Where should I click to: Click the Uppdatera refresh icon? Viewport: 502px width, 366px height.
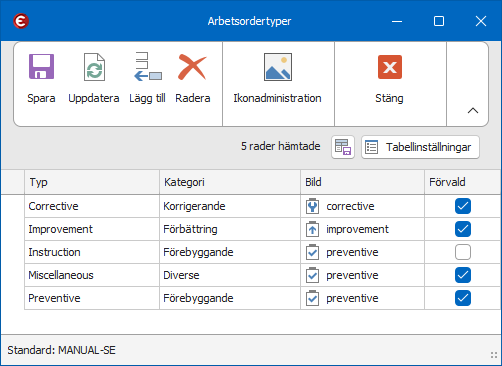pos(94,67)
